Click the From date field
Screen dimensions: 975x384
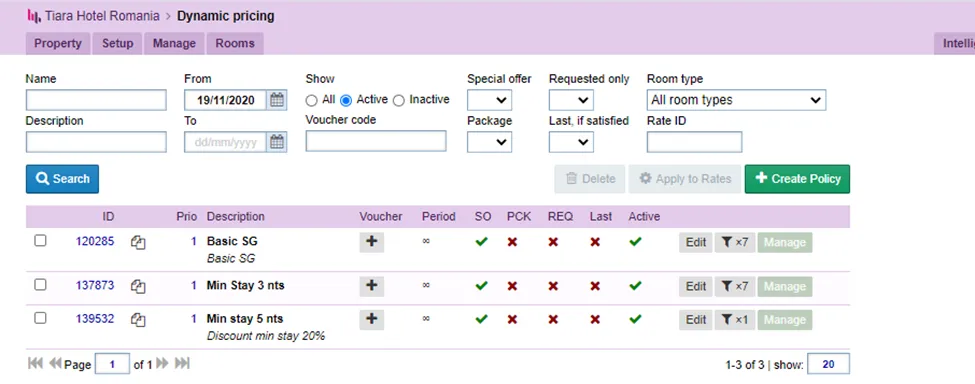pyautogui.click(x=226, y=100)
